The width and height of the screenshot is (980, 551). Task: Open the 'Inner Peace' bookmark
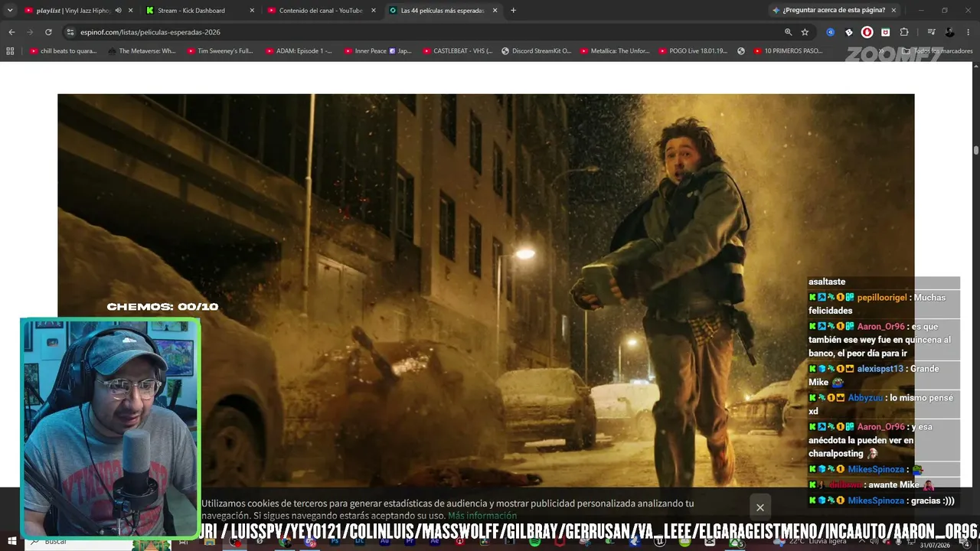[378, 51]
